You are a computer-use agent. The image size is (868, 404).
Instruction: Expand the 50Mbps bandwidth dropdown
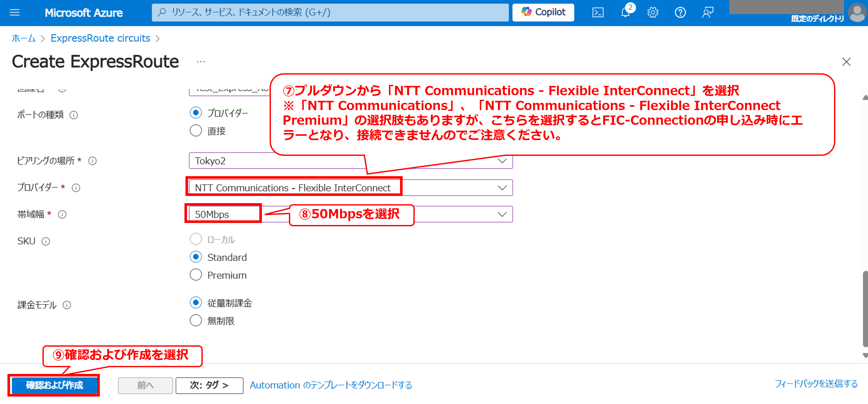click(502, 215)
